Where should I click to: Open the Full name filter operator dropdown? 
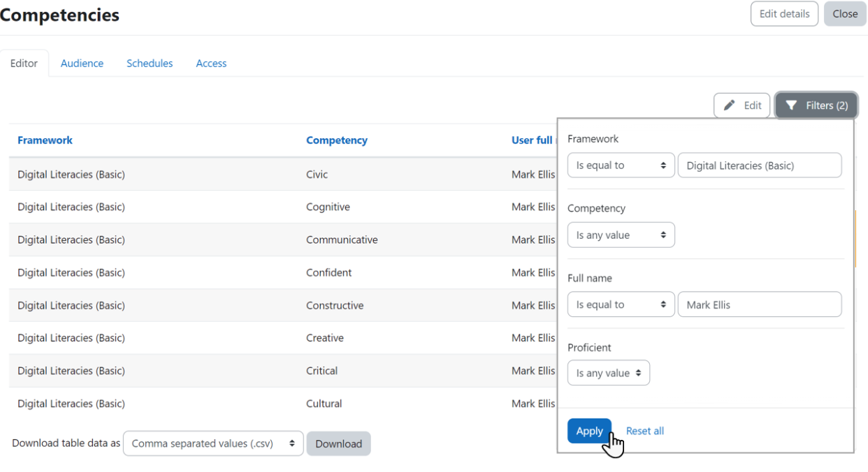click(x=621, y=304)
